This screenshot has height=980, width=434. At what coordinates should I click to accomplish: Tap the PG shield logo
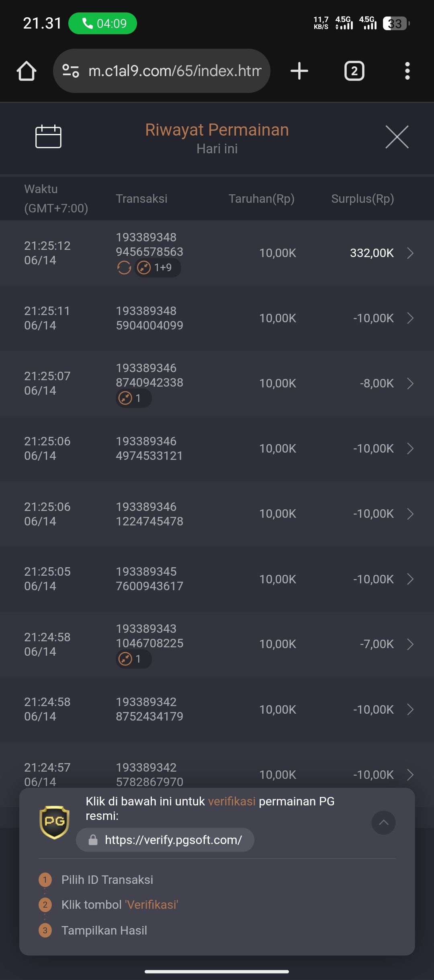pyautogui.click(x=55, y=822)
